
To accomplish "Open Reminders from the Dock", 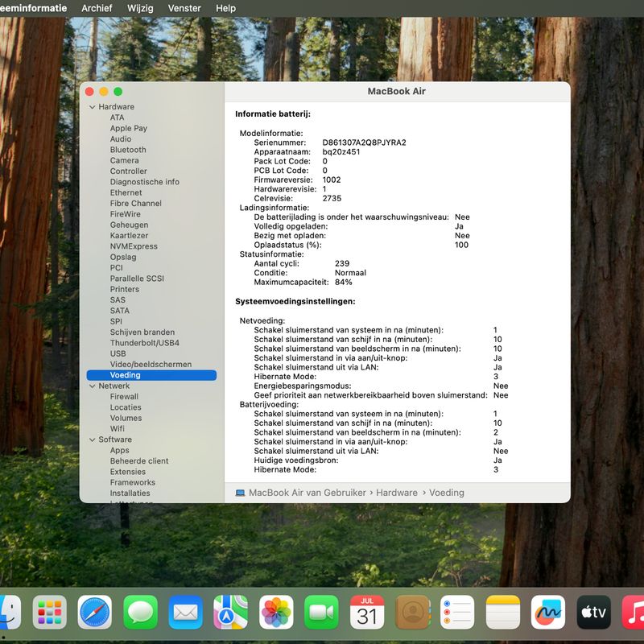I will coord(457,612).
